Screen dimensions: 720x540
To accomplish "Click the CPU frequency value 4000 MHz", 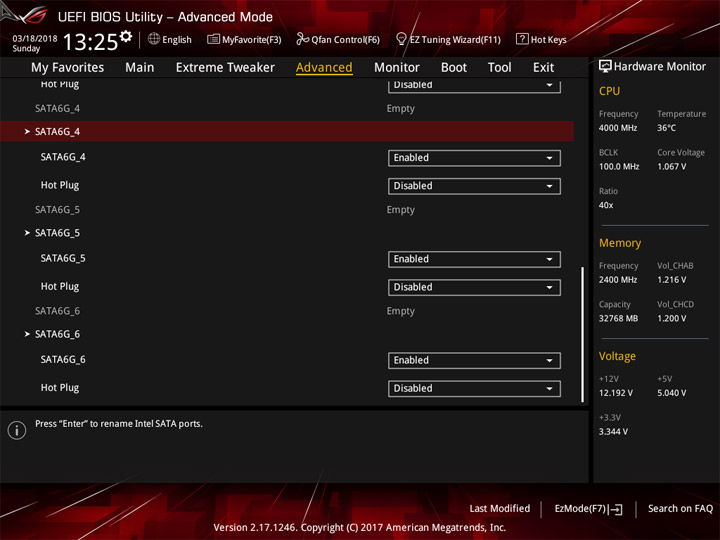I will pyautogui.click(x=618, y=128).
